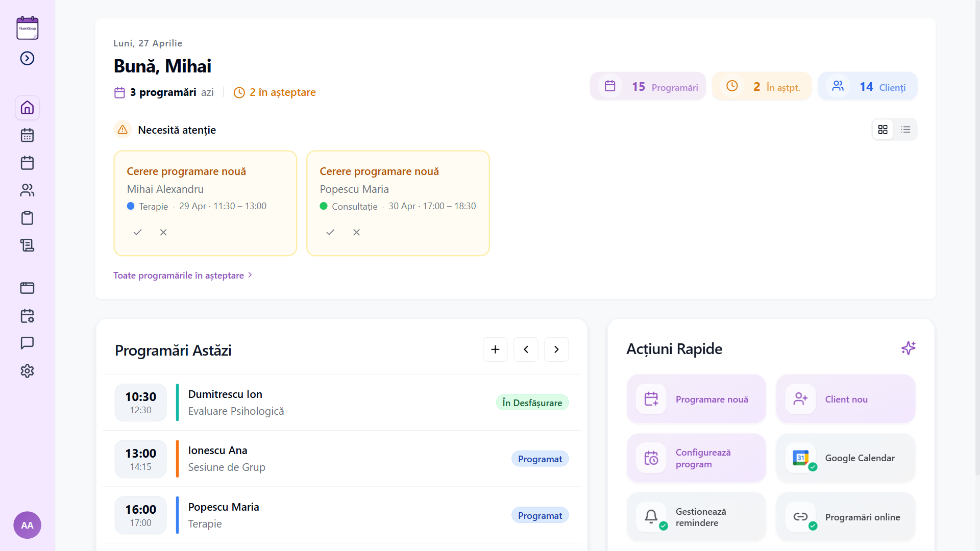Screen dimensions: 980x551
Task: Open the calendar settings sidebar icon
Action: (27, 316)
